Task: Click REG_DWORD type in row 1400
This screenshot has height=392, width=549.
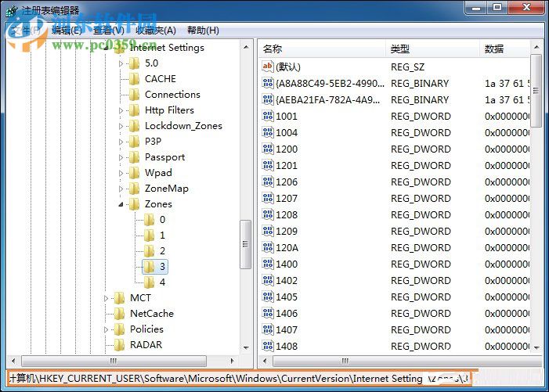Action: (x=421, y=264)
